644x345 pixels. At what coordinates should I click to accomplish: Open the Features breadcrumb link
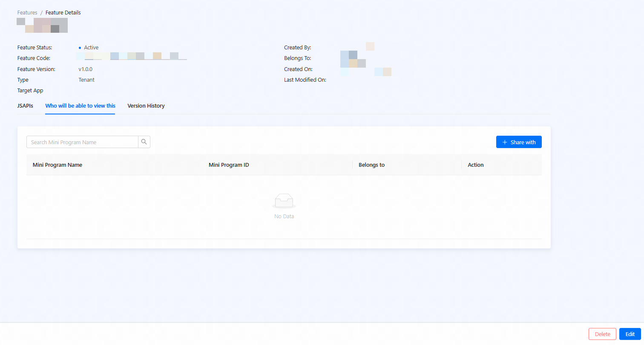27,13
